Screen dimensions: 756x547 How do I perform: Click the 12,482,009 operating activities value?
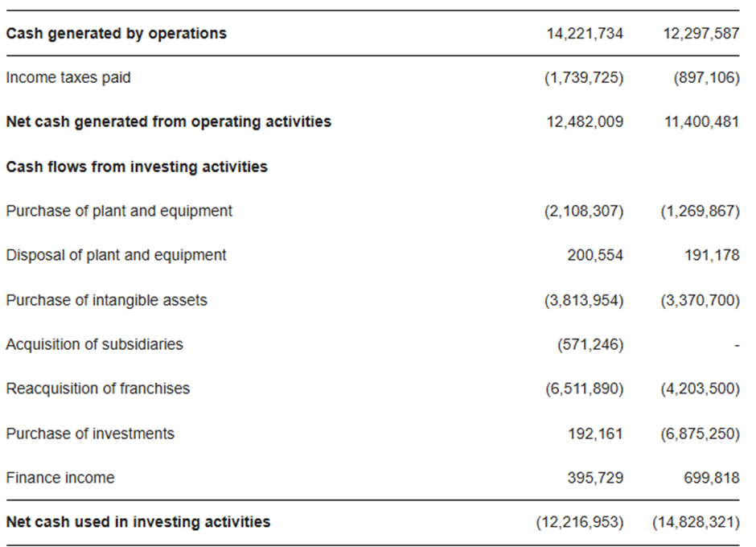click(x=585, y=121)
